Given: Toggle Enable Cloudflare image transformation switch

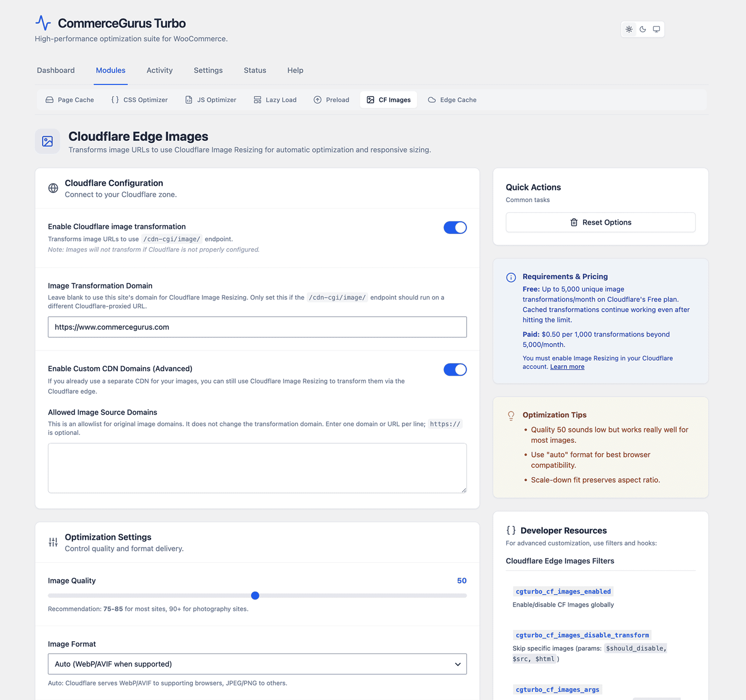Looking at the screenshot, I should [x=455, y=228].
